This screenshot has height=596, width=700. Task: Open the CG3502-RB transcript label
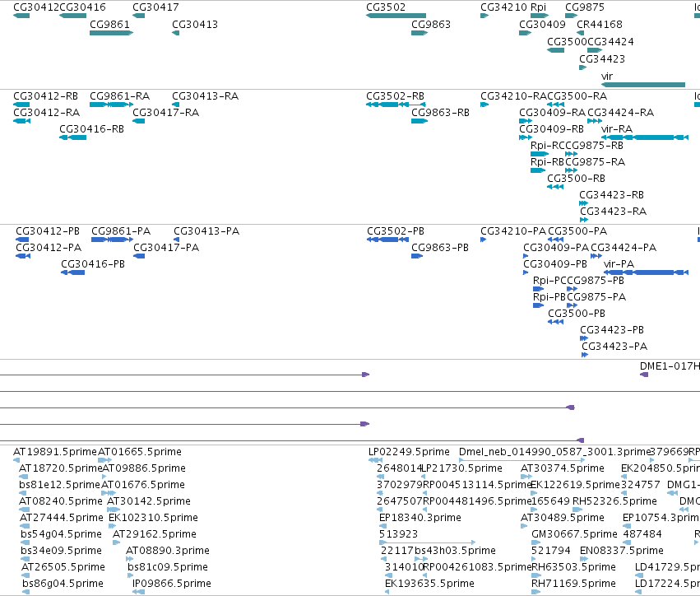coord(395,96)
